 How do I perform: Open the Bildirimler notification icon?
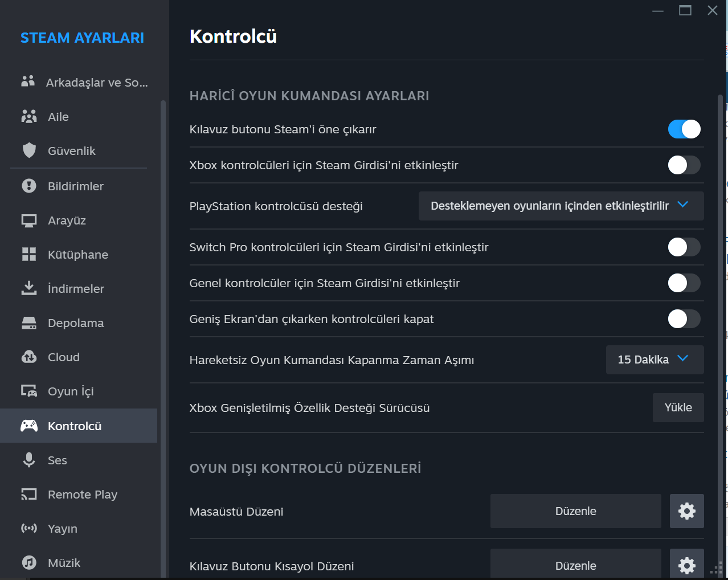click(28, 186)
